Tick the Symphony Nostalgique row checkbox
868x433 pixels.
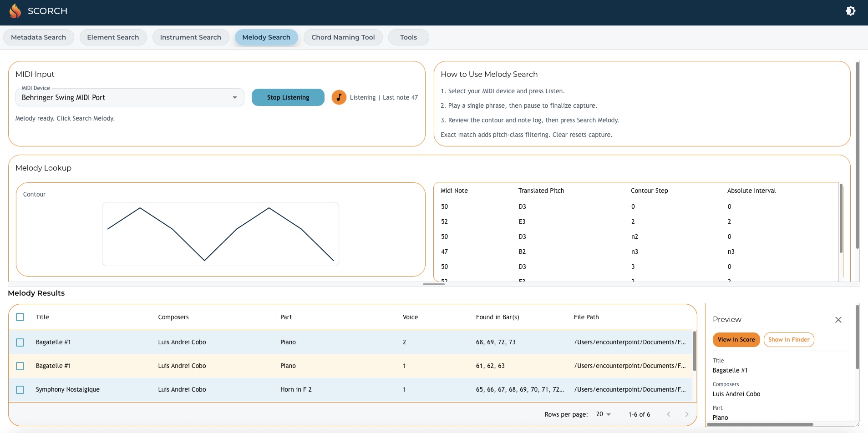pyautogui.click(x=20, y=390)
